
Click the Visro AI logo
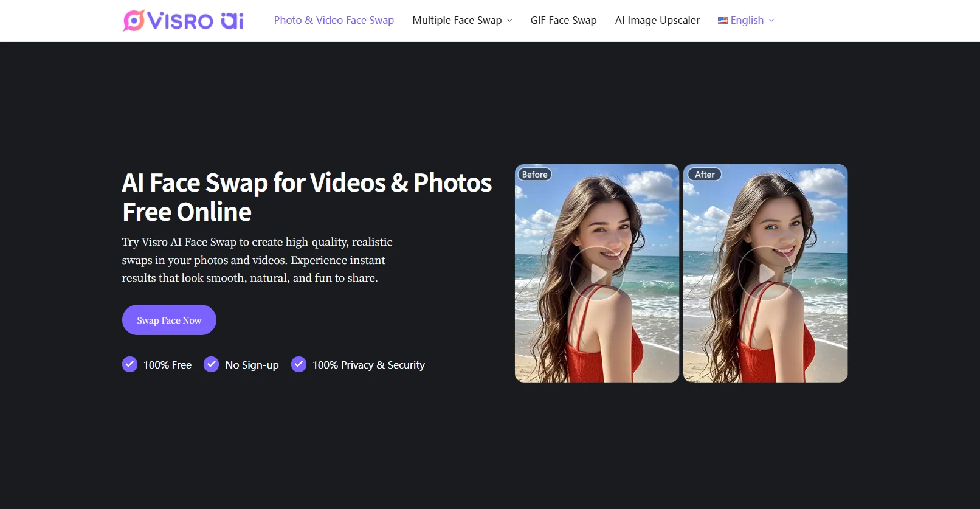(x=183, y=21)
